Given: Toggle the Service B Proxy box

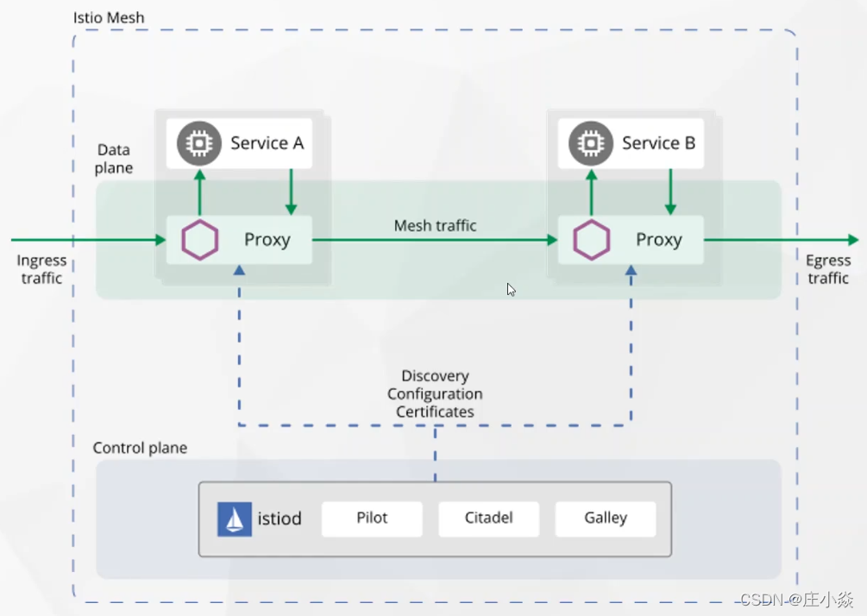Looking at the screenshot, I should coord(631,240).
